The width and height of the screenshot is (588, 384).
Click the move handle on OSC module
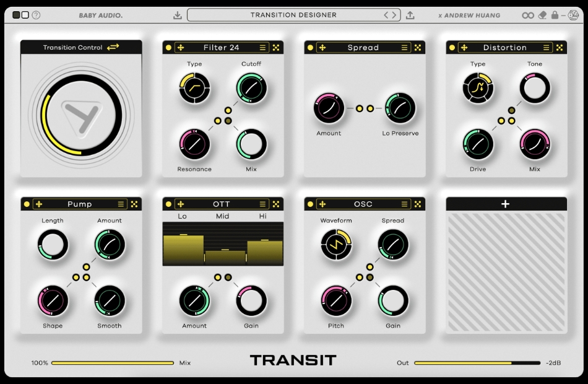322,204
